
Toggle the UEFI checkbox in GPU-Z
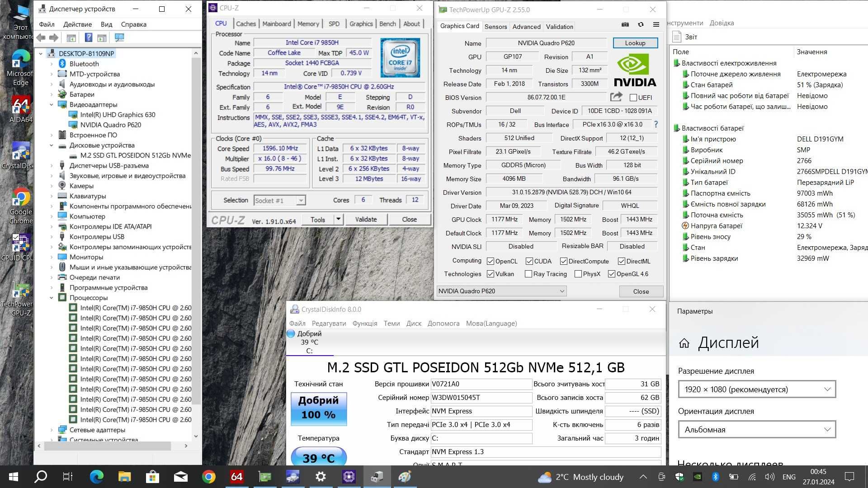coord(633,97)
